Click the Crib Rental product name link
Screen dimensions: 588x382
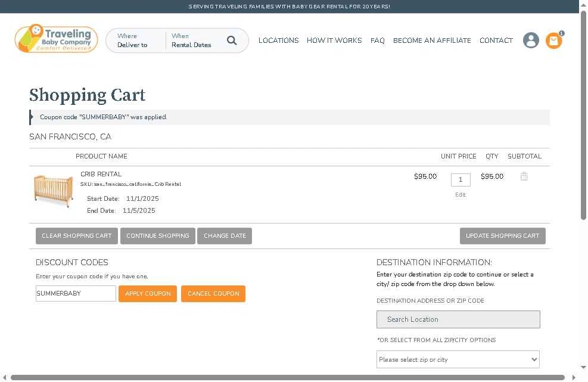101,174
